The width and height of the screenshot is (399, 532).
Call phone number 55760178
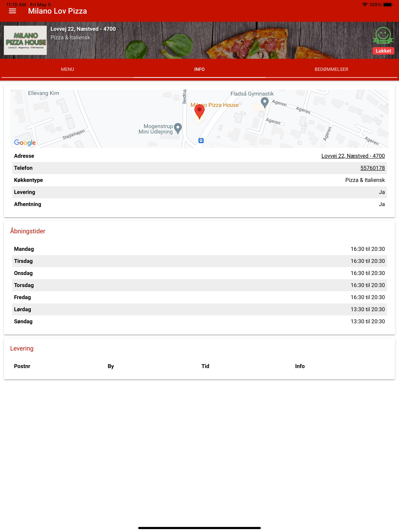click(x=373, y=168)
